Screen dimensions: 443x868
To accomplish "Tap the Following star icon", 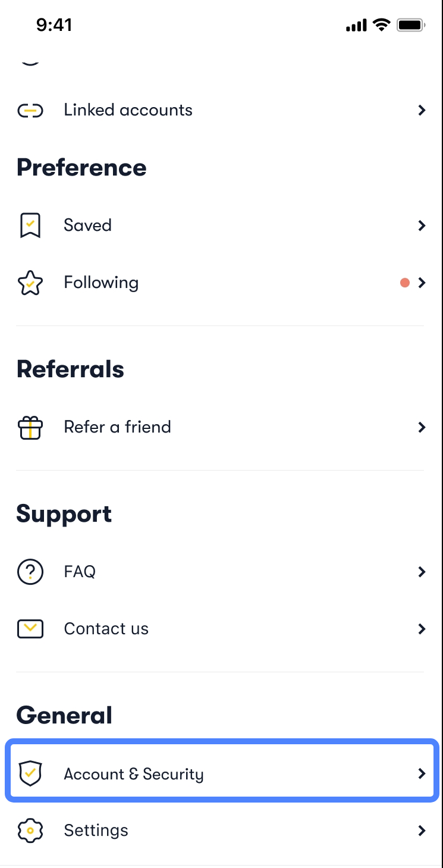I will tap(30, 283).
